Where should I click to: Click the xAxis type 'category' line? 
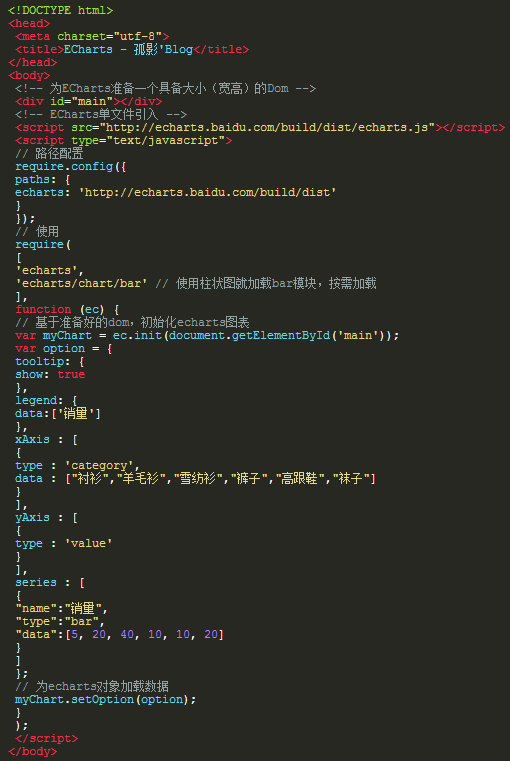[x=78, y=465]
